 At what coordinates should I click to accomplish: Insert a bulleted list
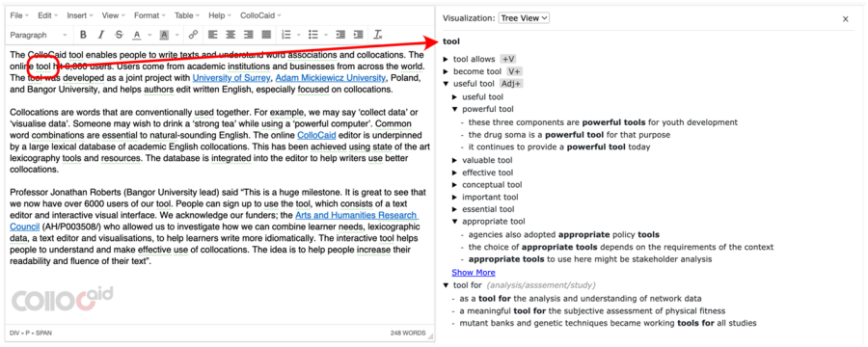click(313, 35)
